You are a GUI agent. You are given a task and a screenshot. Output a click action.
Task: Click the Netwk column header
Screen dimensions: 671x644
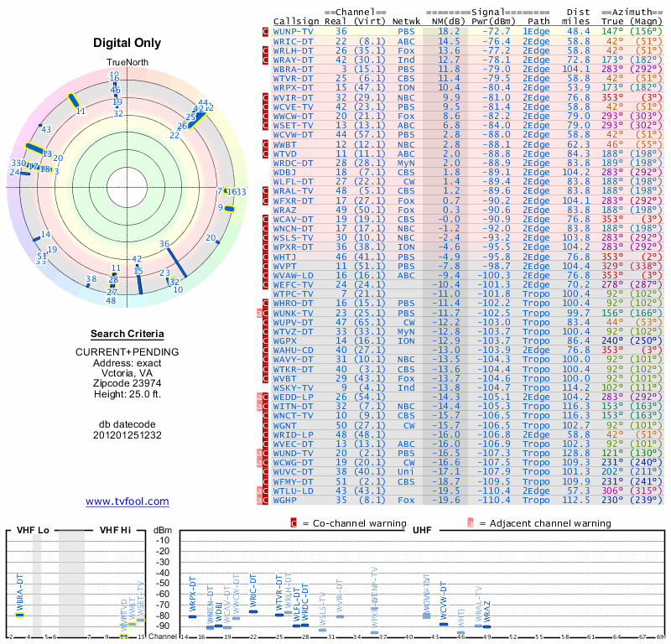click(x=406, y=20)
